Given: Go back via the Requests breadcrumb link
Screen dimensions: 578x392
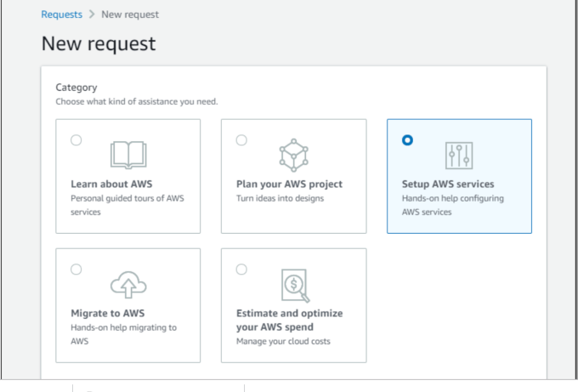Looking at the screenshot, I should pyautogui.click(x=62, y=14).
